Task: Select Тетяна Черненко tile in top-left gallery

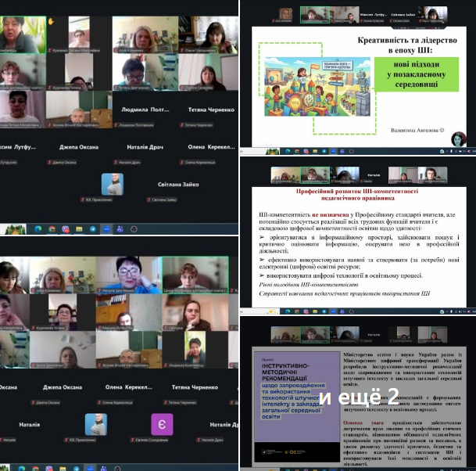Action: coord(209,110)
